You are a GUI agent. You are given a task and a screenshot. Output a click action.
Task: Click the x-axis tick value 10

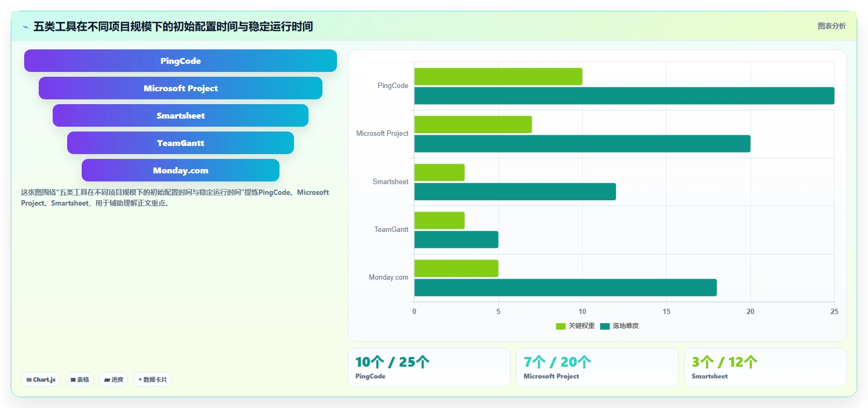[x=583, y=311]
